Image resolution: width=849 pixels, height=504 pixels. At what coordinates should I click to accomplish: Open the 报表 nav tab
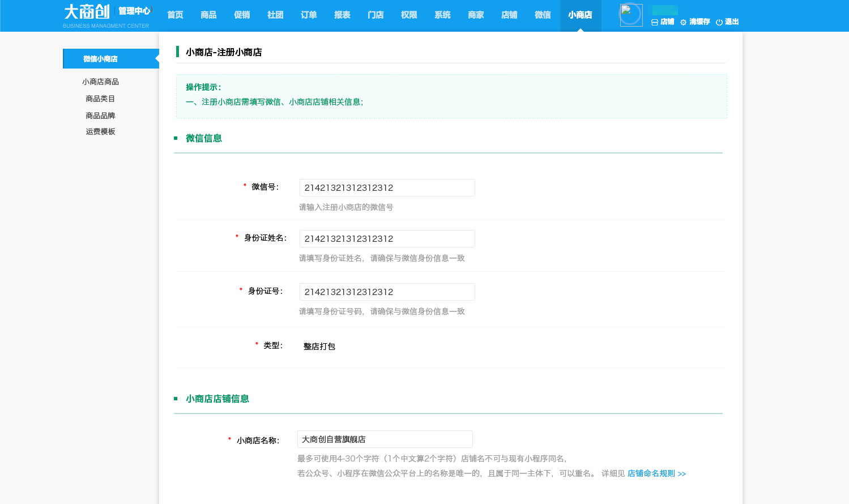pyautogui.click(x=342, y=15)
